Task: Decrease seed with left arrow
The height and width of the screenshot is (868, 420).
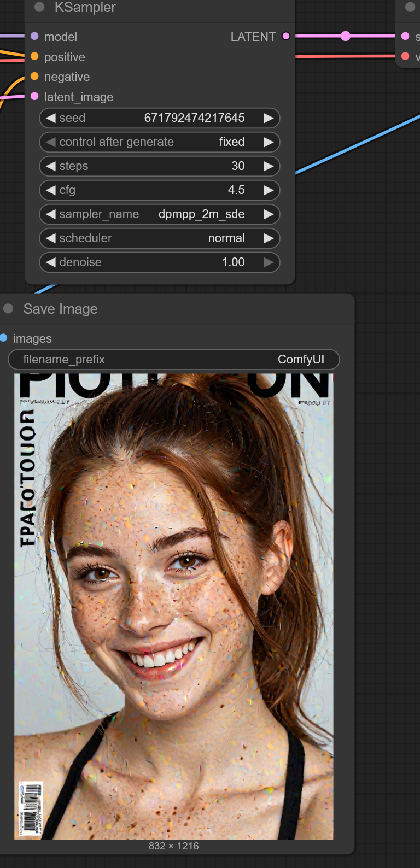Action: point(51,118)
